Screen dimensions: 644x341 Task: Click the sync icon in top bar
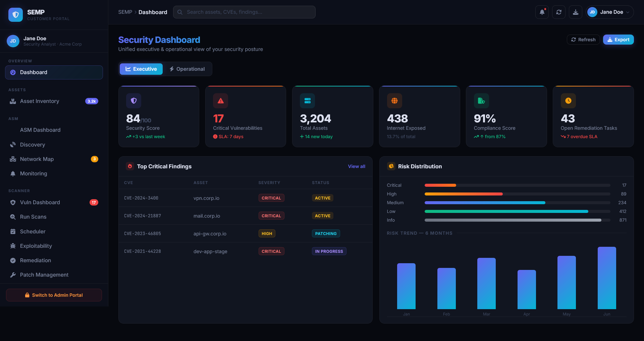(x=559, y=12)
